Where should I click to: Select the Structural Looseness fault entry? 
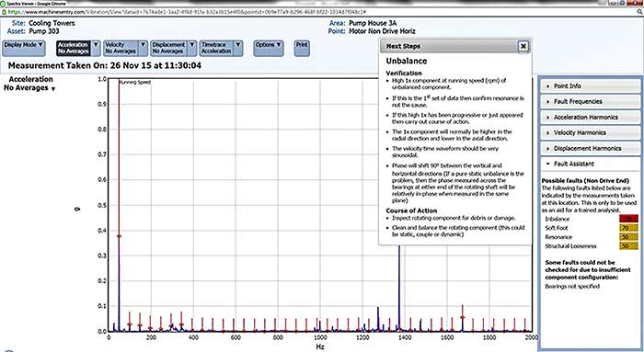point(570,246)
